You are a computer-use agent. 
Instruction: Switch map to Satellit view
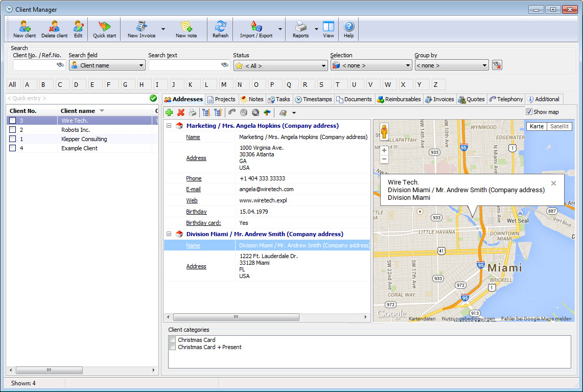click(559, 126)
